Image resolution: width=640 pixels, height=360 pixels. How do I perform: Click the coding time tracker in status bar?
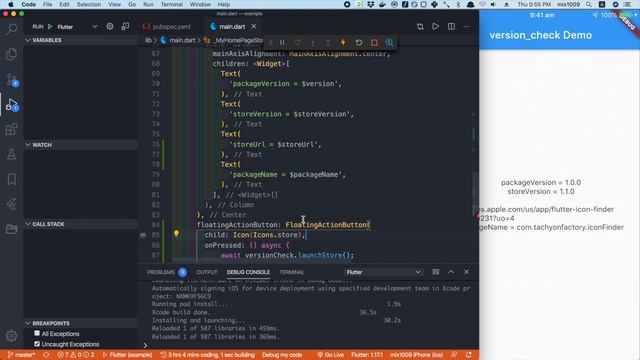[208, 355]
